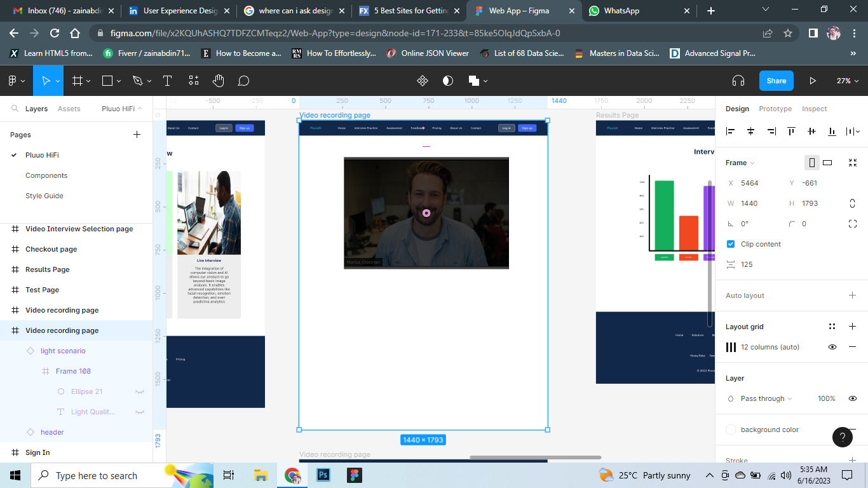868x488 pixels.
Task: Click the canvas horizontal scrollbar
Action: click(x=535, y=457)
